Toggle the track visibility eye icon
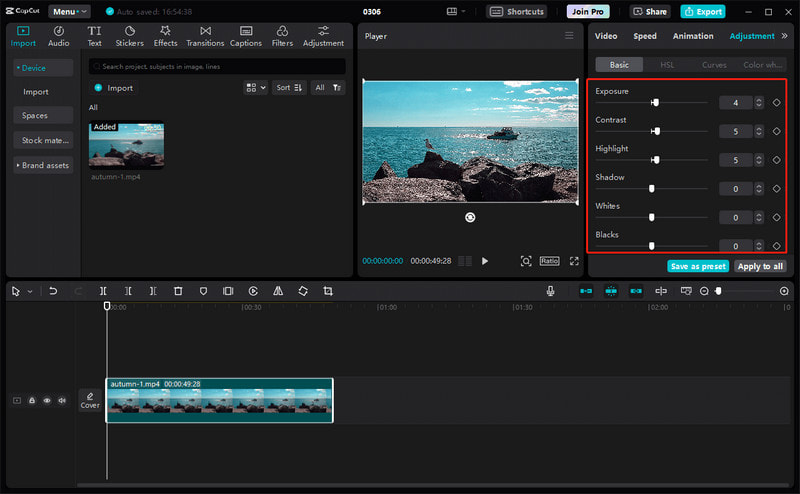This screenshot has height=494, width=800. [47, 401]
